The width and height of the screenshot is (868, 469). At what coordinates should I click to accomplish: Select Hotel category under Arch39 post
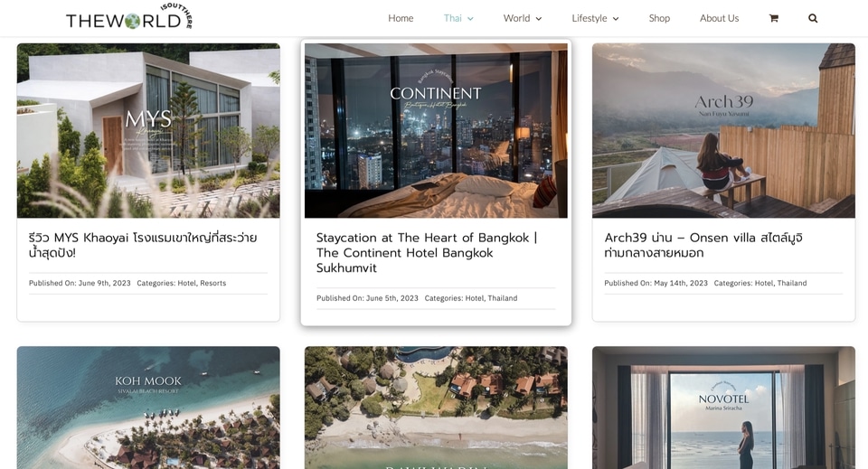(764, 283)
